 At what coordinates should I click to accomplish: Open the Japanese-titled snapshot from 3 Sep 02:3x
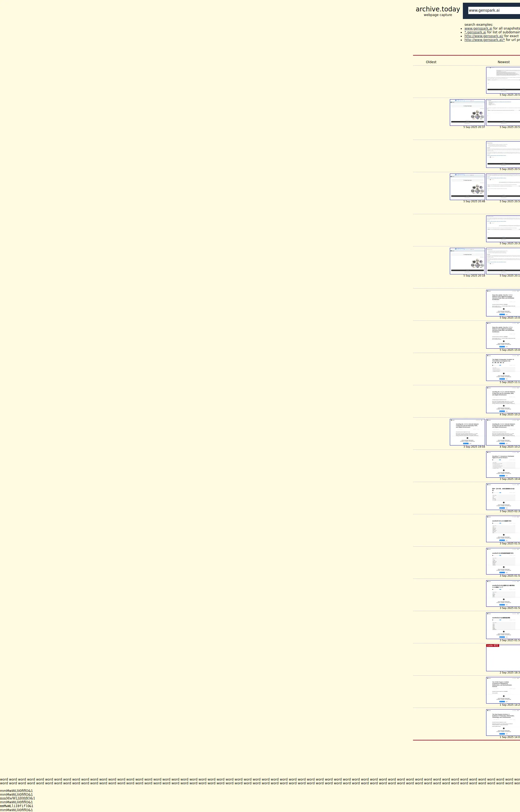[x=503, y=497]
